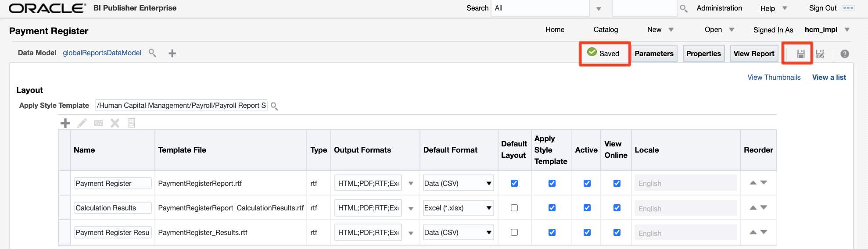The image size is (868, 249).
Task: Toggle View Online for Payment Register Results
Action: [x=617, y=232]
